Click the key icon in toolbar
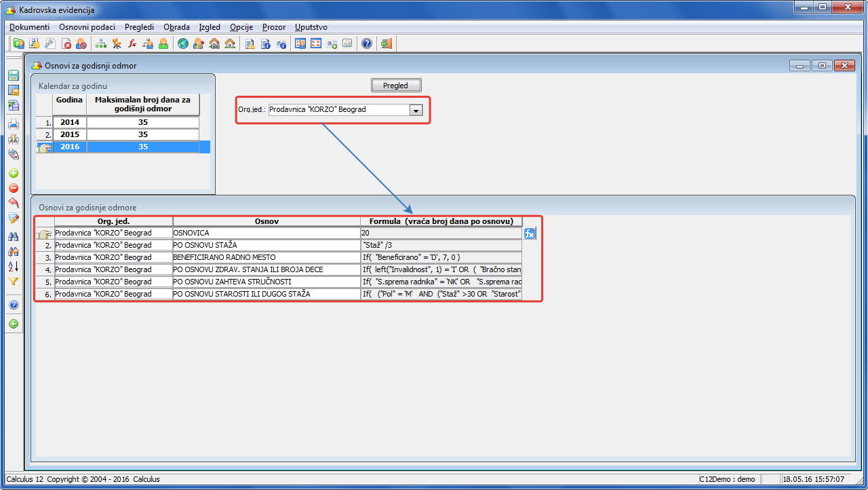 tap(50, 43)
